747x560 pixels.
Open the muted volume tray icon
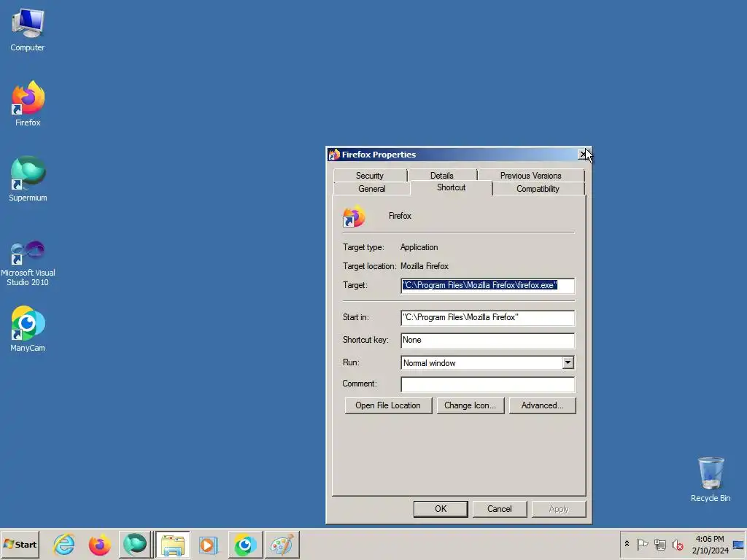pyautogui.click(x=678, y=544)
